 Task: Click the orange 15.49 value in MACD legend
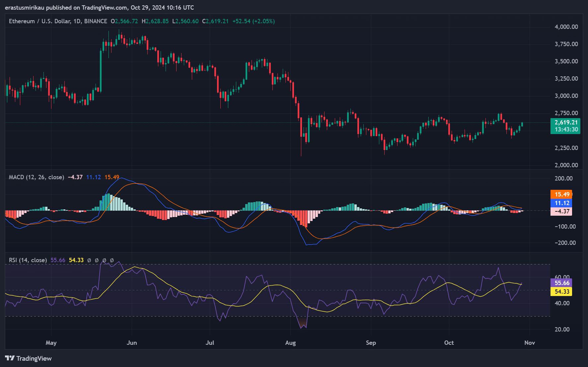coord(111,177)
